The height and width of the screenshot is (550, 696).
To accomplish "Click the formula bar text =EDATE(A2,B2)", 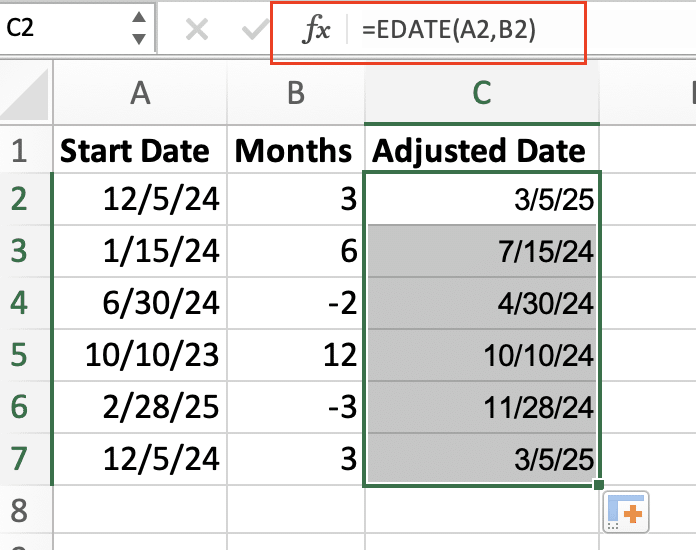I will (449, 31).
